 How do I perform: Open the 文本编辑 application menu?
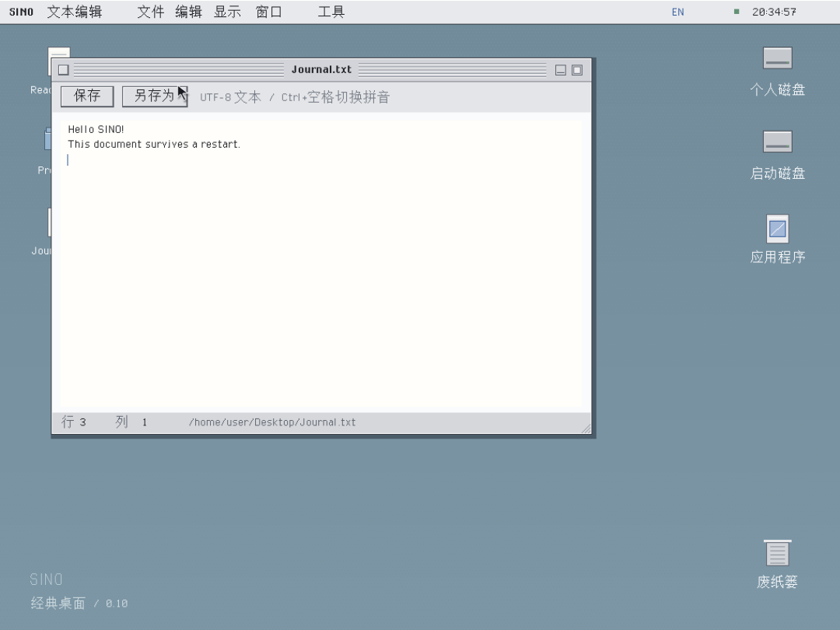[x=75, y=12]
